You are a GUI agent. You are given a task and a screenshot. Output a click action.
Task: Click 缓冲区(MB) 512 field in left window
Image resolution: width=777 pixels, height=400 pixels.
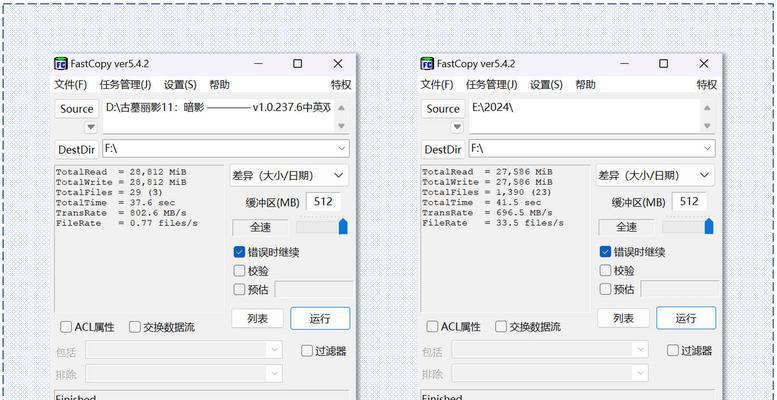click(323, 202)
